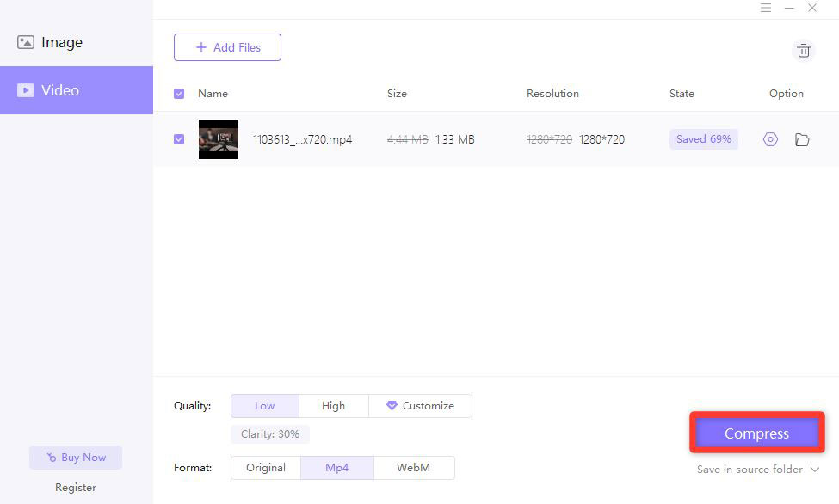Toggle the select-all checkbox beside Name
Image resolution: width=839 pixels, height=504 pixels.
click(179, 94)
